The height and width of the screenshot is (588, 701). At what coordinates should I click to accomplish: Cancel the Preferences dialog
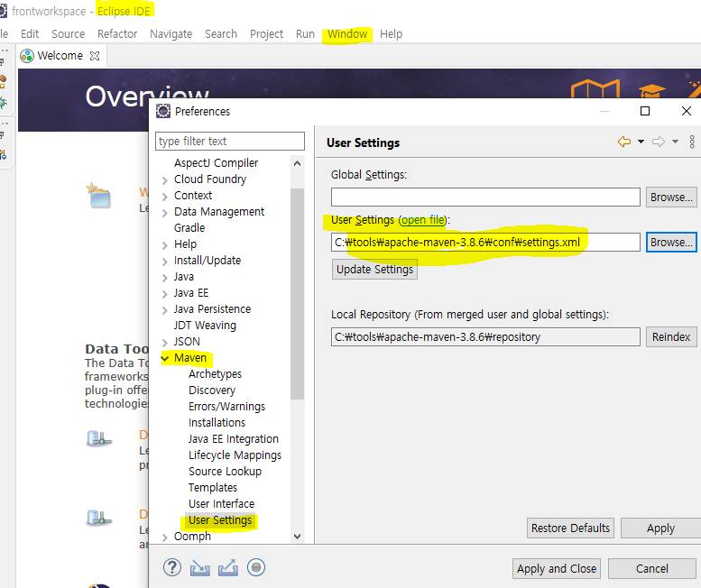tap(651, 569)
